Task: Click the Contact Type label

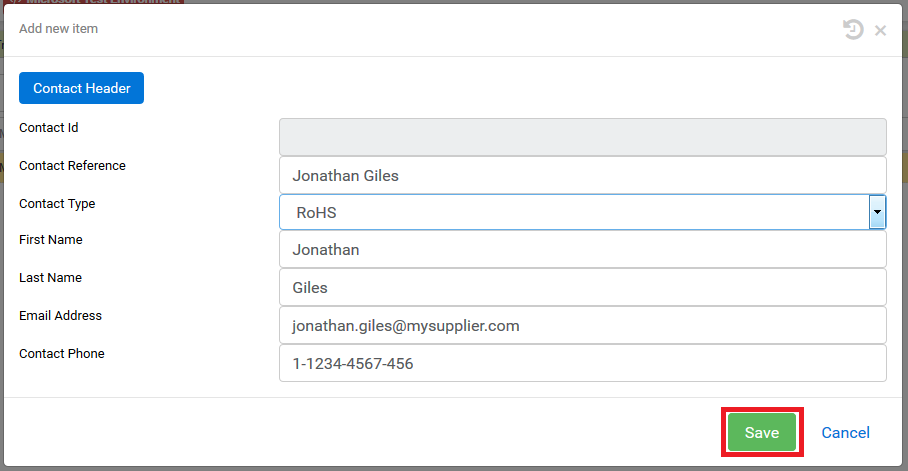Action: click(x=57, y=204)
